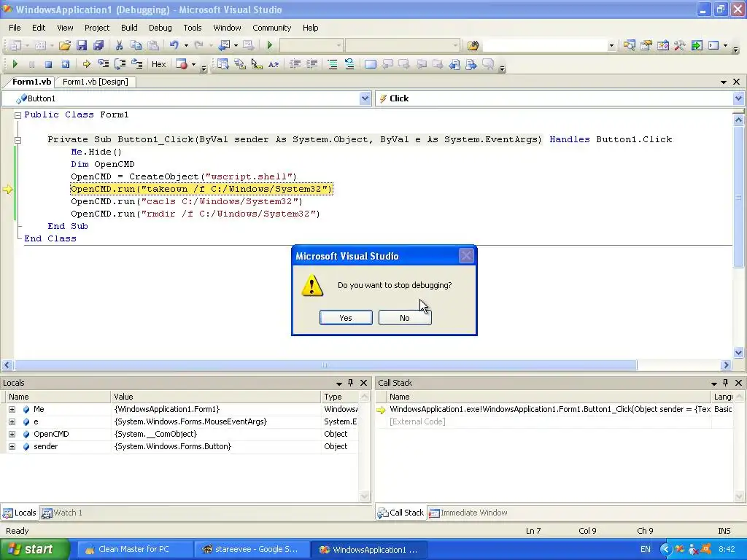Switch to the Immediate Window tab

(468, 513)
